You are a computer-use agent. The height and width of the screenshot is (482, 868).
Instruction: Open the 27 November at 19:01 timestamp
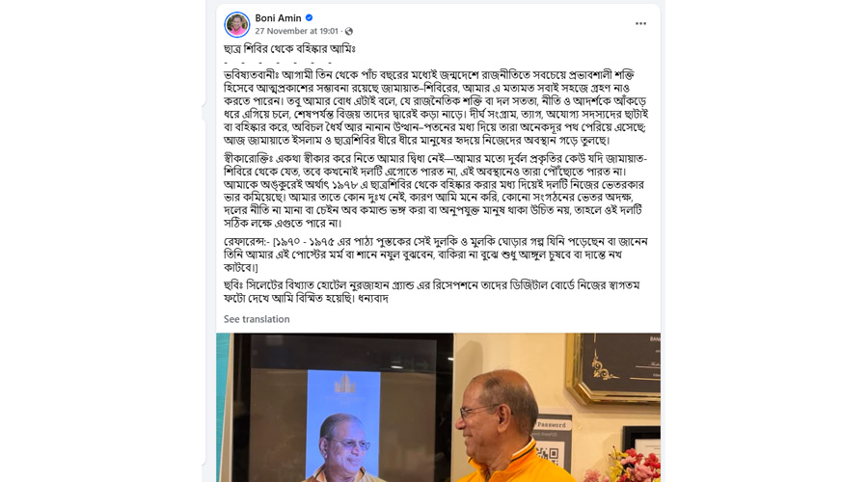click(x=296, y=31)
